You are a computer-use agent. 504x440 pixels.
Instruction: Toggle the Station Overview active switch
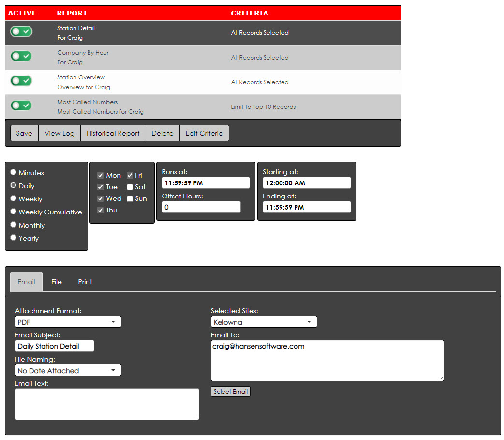[x=21, y=81]
